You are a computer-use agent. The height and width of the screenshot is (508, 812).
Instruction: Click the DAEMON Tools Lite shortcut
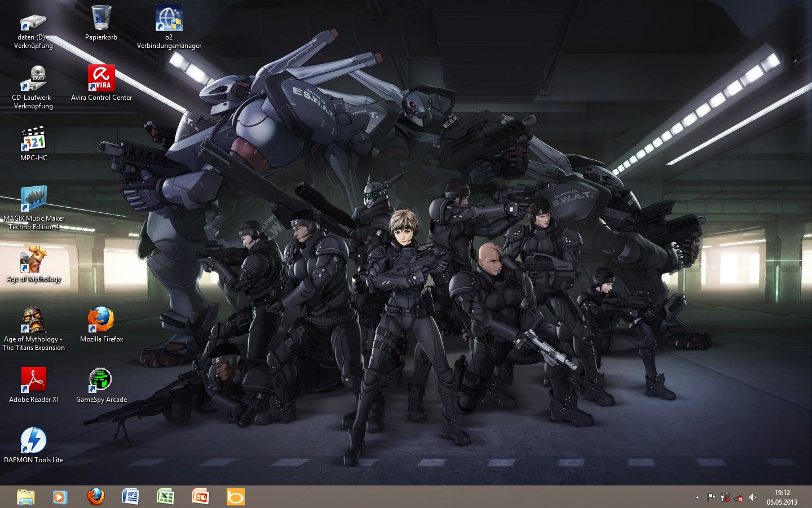coord(34,441)
